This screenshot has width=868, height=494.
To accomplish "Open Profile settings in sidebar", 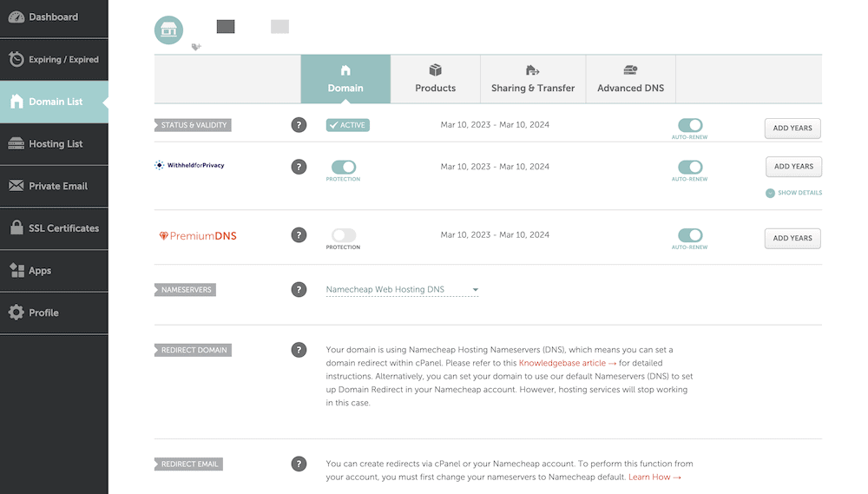I will pos(54,313).
